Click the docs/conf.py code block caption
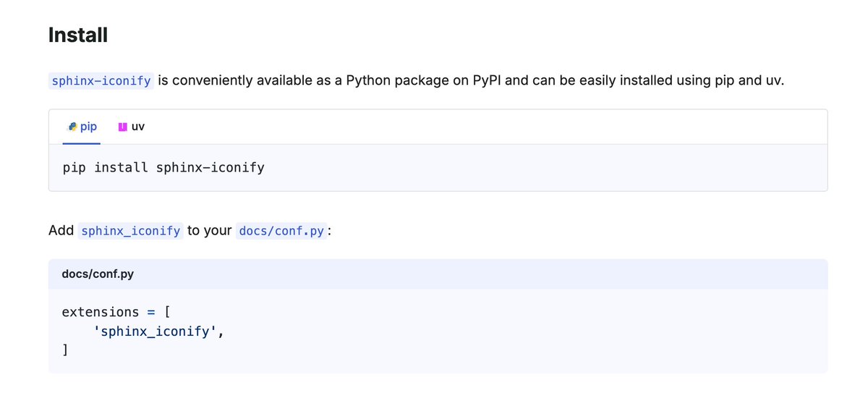The height and width of the screenshot is (406, 868). [x=98, y=274]
